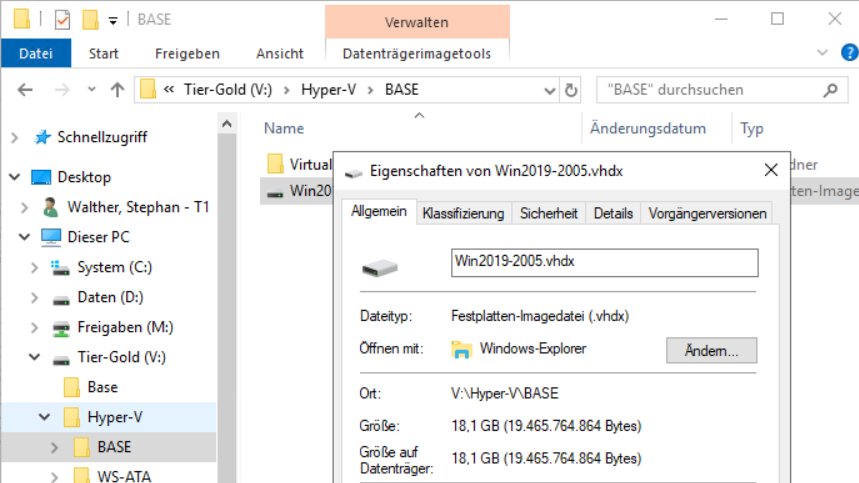
Task: Go forward with the right arrow
Action: (x=62, y=89)
